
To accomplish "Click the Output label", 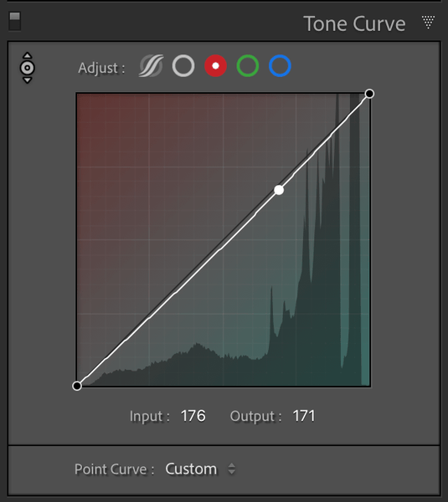I will pyautogui.click(x=255, y=417).
